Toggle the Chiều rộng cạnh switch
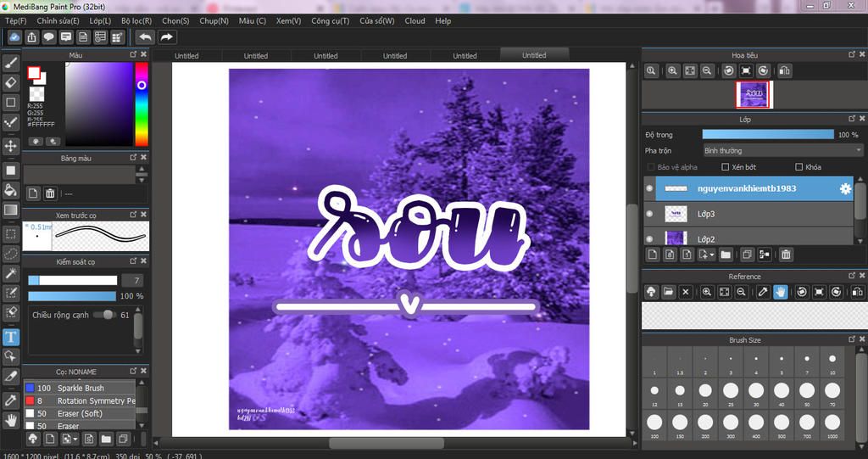The image size is (868, 459). click(x=103, y=315)
